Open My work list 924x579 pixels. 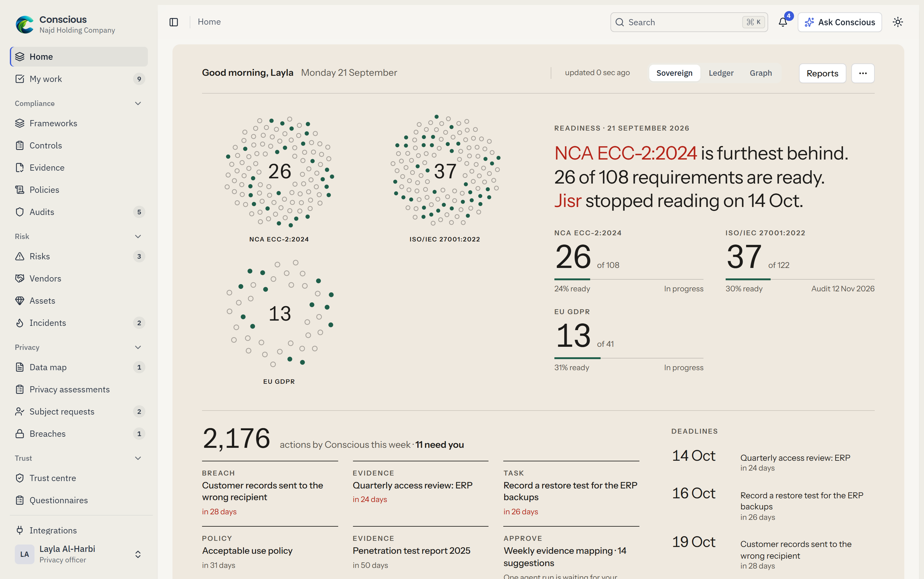click(x=79, y=79)
